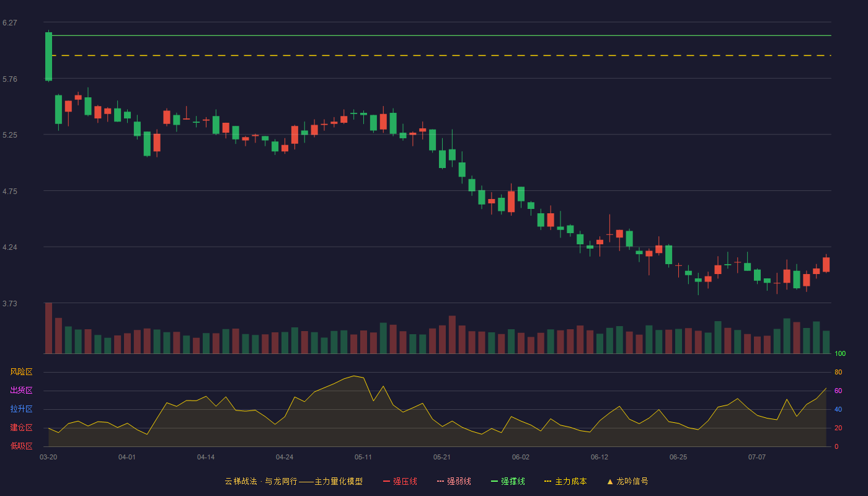The height and width of the screenshot is (496, 868).
Task: Click the 主力成本 yellow dashed legend icon
Action: click(547, 481)
